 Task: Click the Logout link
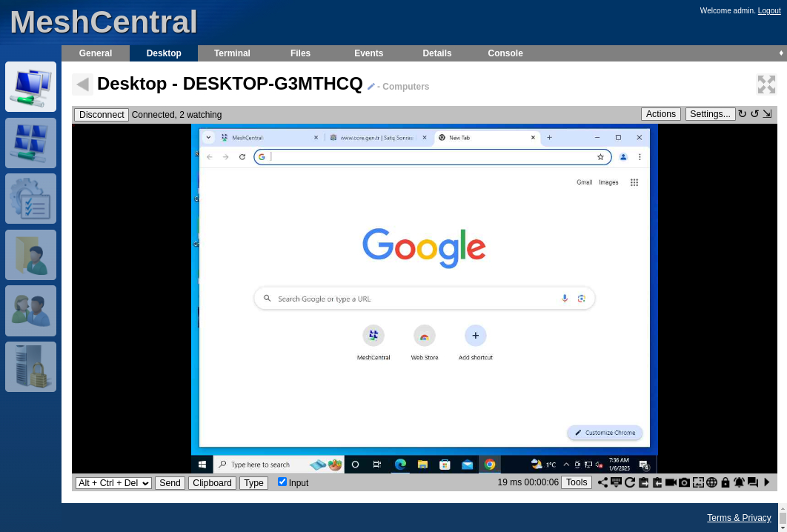(x=769, y=10)
